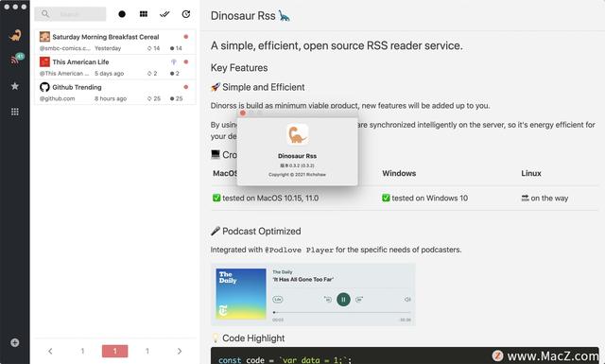Click Saturday Morning Breakfast Cereal feed avatar
Viewport: 605px width, 364px height.
click(x=44, y=37)
